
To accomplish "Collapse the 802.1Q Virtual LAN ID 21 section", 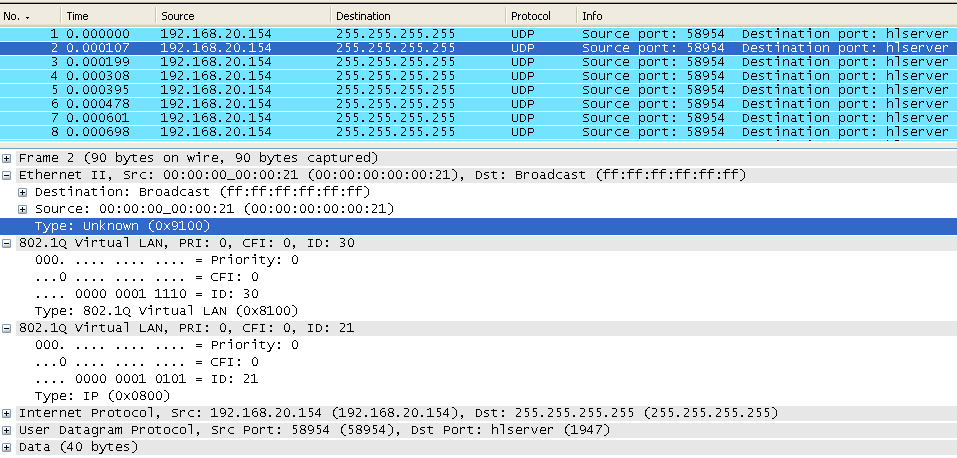I will 7,328.
